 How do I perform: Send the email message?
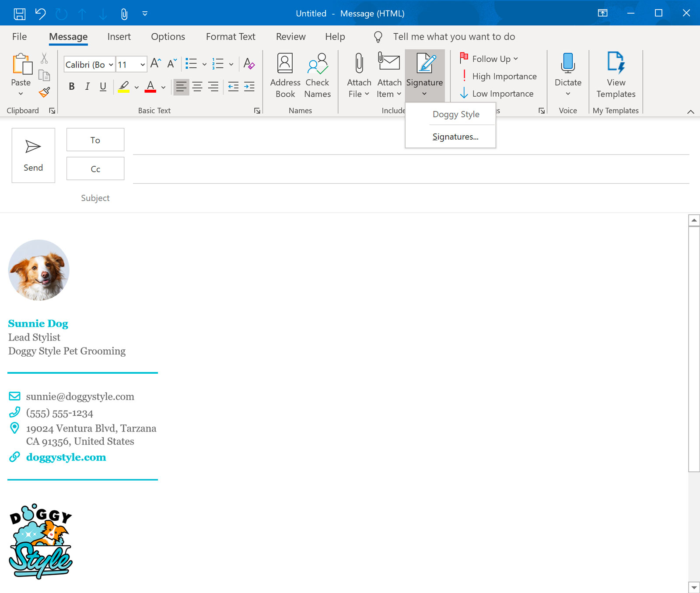(x=33, y=155)
